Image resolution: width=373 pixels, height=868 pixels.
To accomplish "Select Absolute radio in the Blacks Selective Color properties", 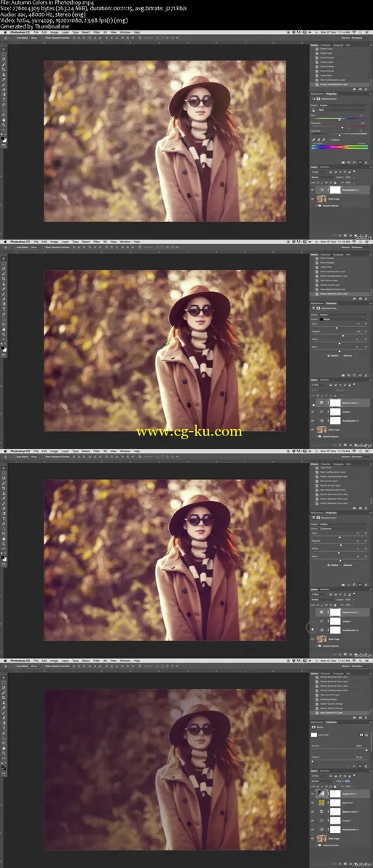I will point(342,356).
